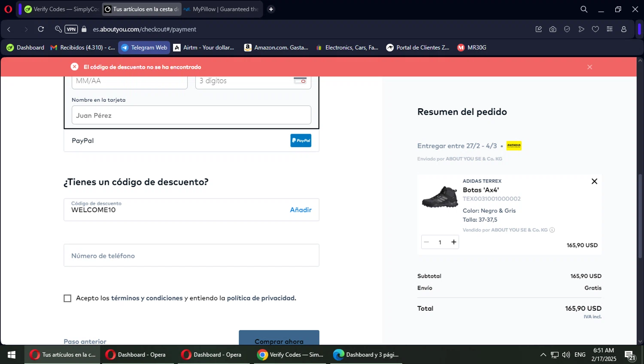Click the Número de teléfono field
Viewport: 644px width, 364px height.
coord(191,255)
